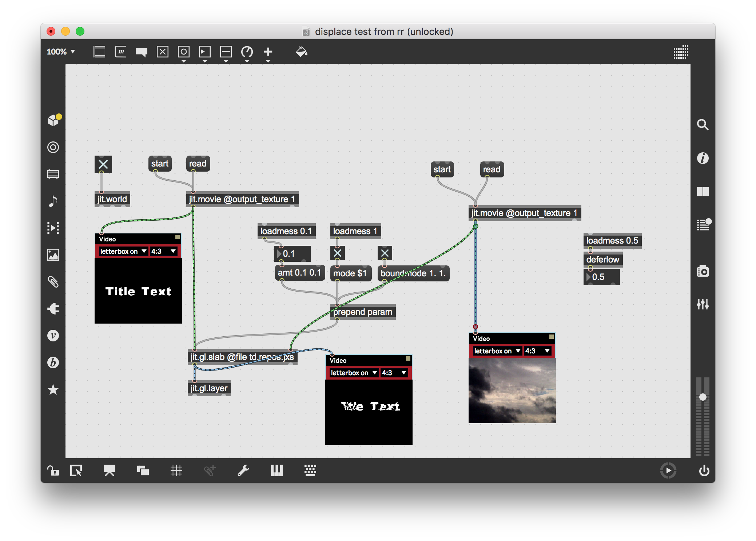Image resolution: width=756 pixels, height=541 pixels.
Task: Open the Vizzie modules sidebar icon
Action: [53, 336]
